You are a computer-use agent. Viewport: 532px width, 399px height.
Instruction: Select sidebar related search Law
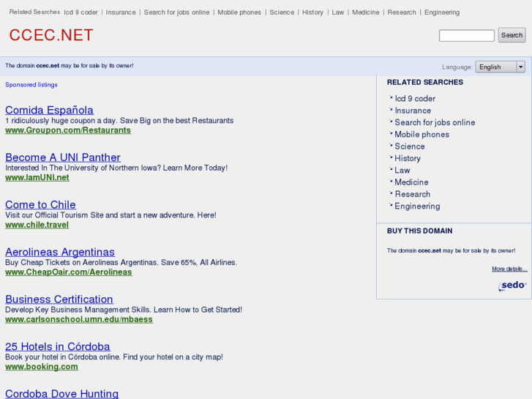point(402,170)
